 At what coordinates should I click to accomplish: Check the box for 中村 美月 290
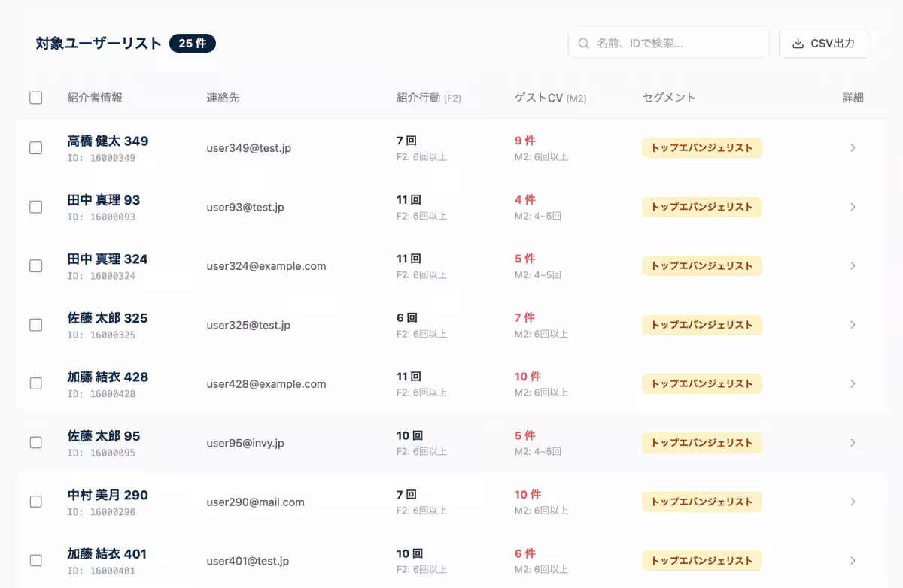click(35, 502)
